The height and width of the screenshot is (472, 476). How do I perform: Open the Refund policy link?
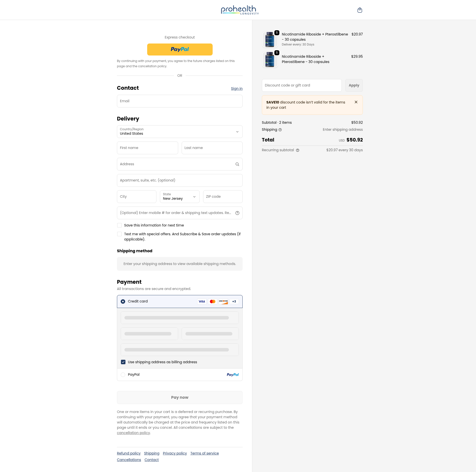[128, 453]
